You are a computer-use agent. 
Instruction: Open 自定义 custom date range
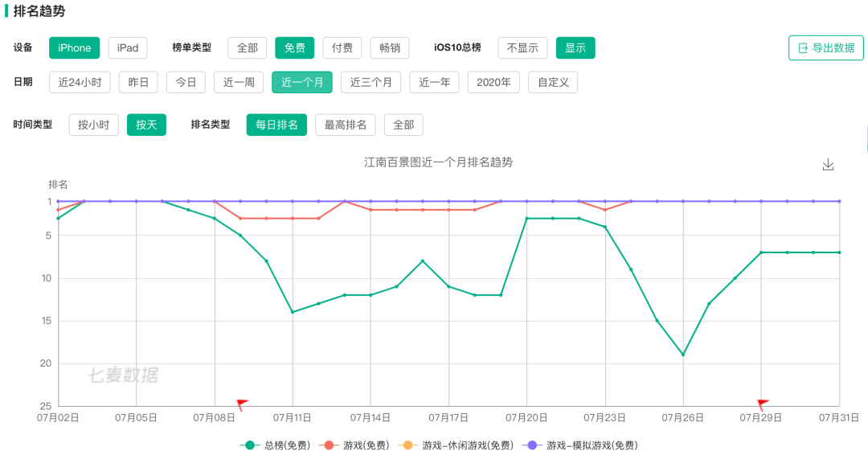click(553, 82)
